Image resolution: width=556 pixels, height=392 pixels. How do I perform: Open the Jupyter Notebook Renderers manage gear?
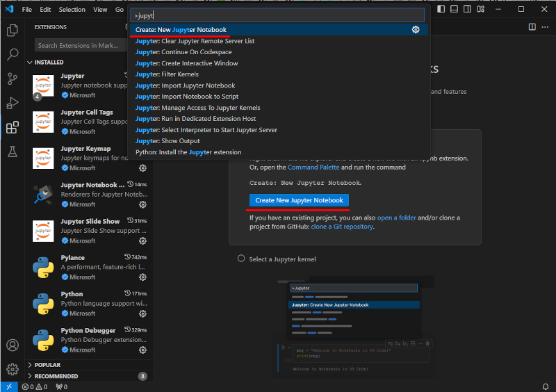(x=142, y=204)
